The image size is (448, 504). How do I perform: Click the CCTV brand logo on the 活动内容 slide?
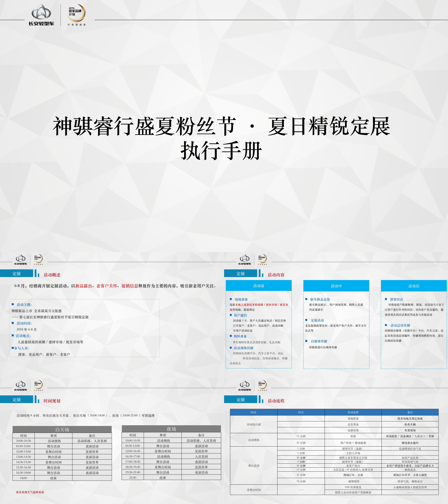pos(262,259)
